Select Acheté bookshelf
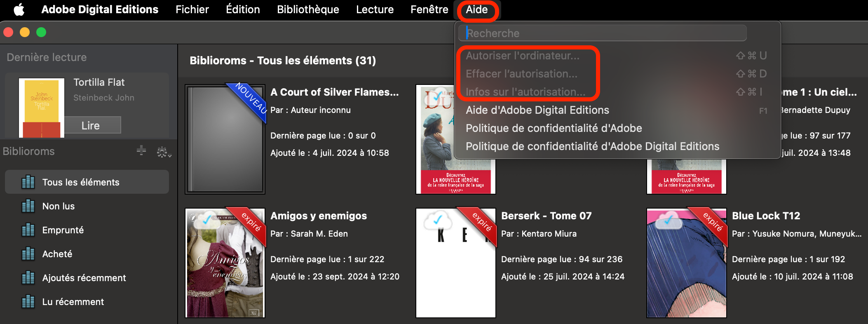 [87, 254]
